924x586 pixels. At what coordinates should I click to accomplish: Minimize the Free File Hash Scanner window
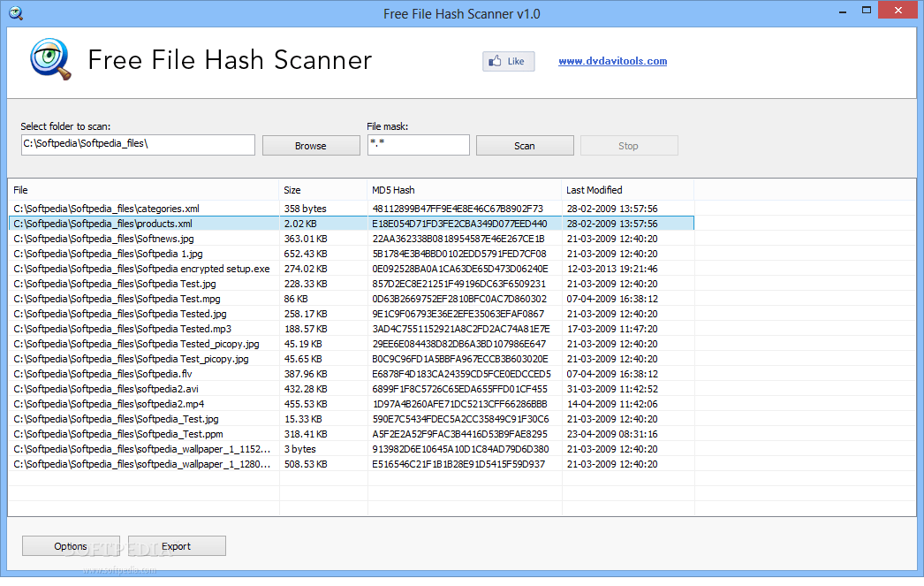[843, 11]
